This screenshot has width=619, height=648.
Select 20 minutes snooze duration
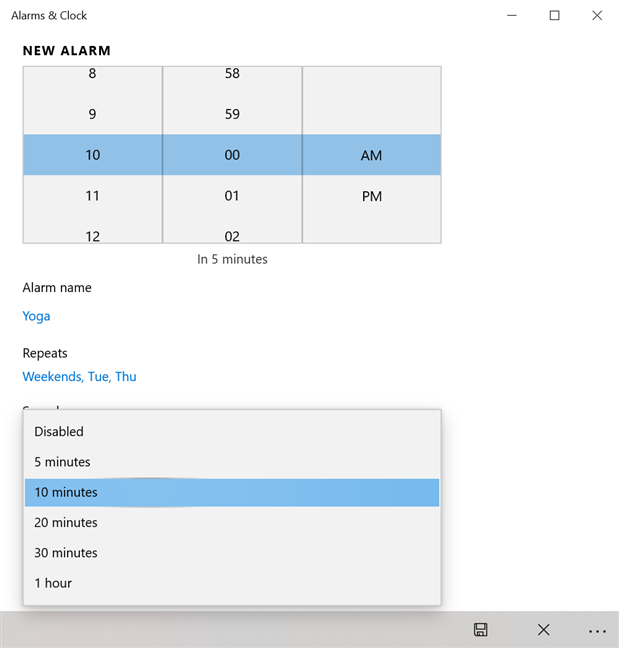click(66, 522)
